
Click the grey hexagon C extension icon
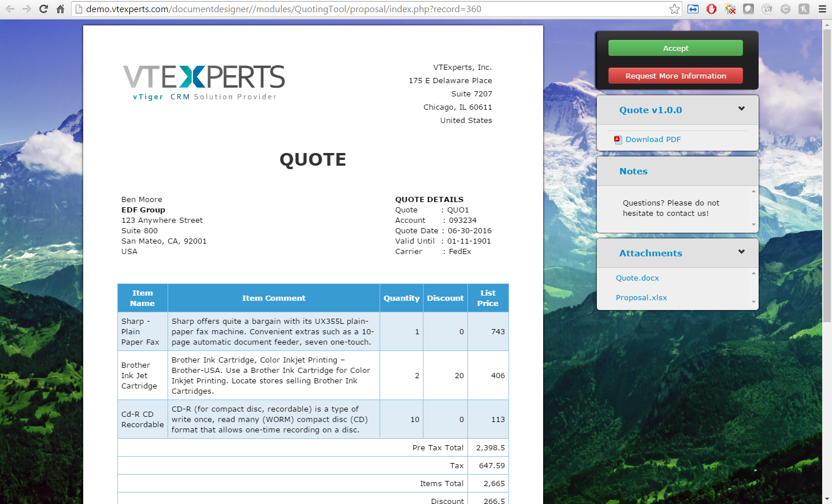pyautogui.click(x=785, y=9)
